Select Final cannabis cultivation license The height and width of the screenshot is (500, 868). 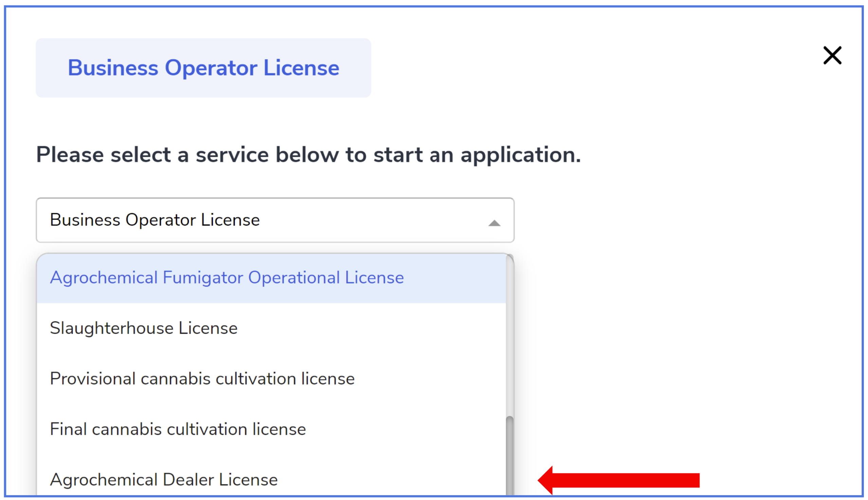[x=178, y=429]
